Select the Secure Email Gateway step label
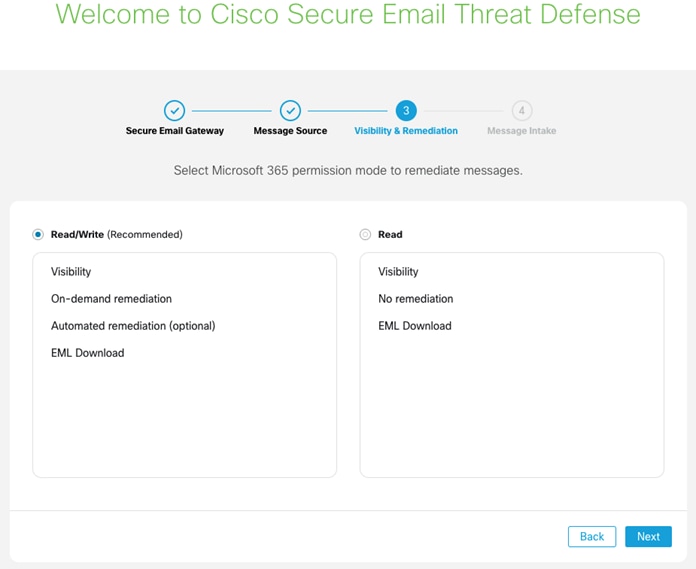Image resolution: width=696 pixels, height=569 pixels. tap(174, 131)
